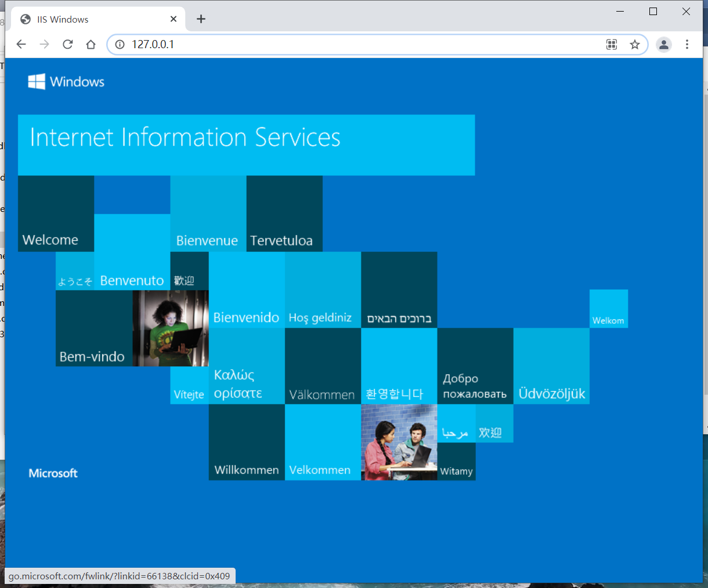The height and width of the screenshot is (588, 708).
Task: Click the photo of two people with laptop
Action: click(399, 442)
